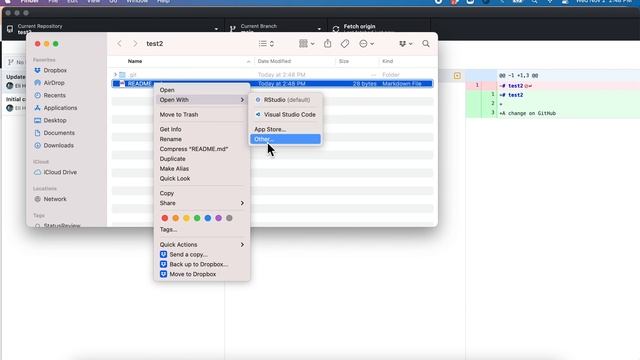Open the group-by grid options
Viewport: 640px width, 360px height.
coord(307,44)
